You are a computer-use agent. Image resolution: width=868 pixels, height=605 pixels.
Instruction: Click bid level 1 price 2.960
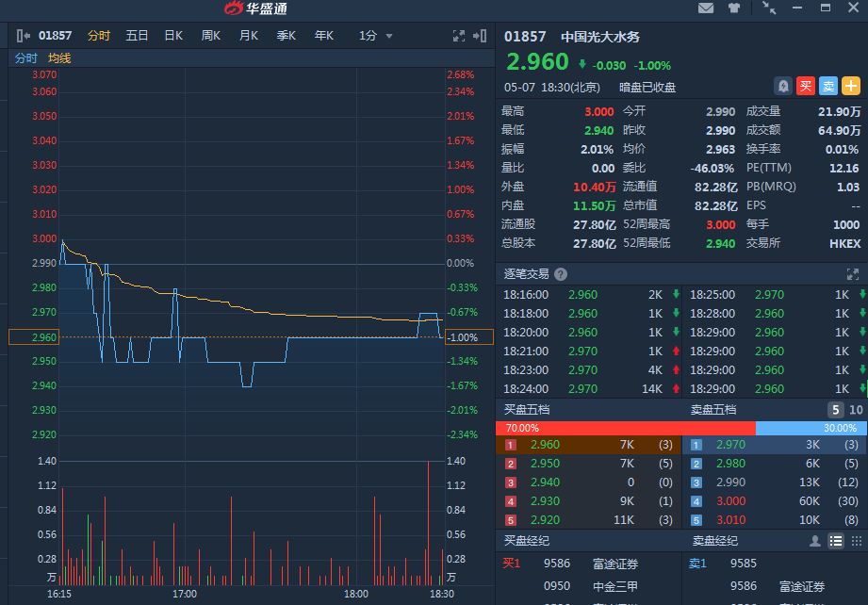[545, 445]
